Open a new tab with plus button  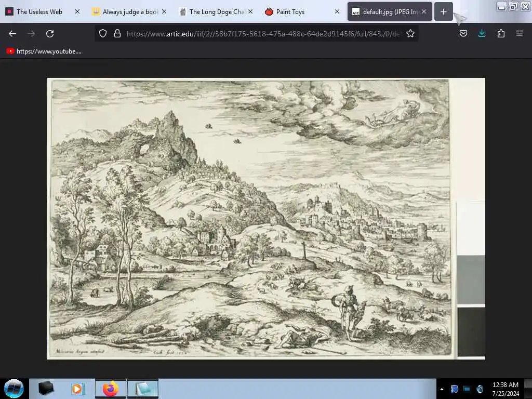(x=444, y=12)
